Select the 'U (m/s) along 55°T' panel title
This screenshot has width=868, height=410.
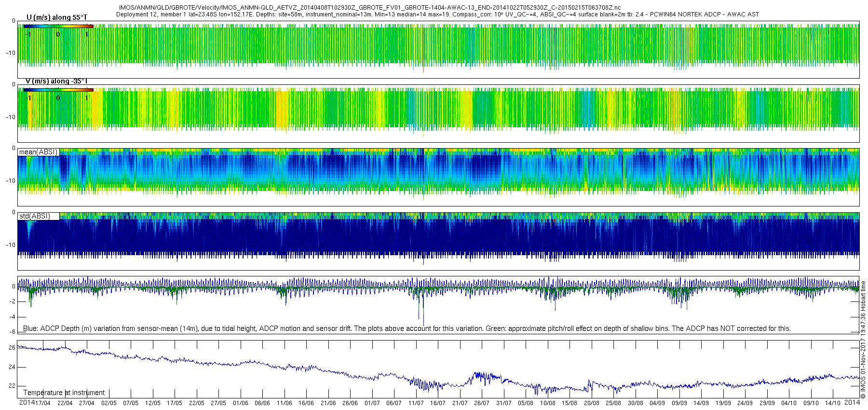(57, 17)
